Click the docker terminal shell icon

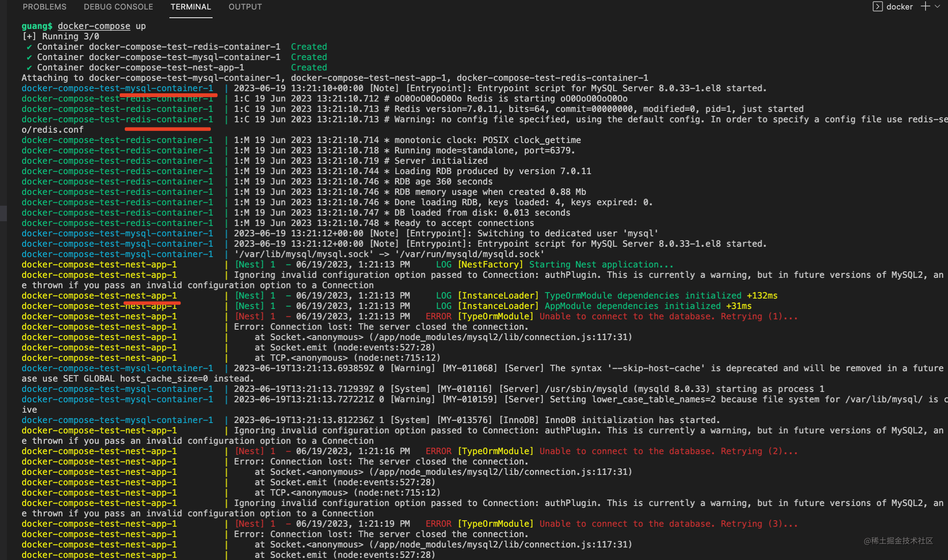pos(877,6)
